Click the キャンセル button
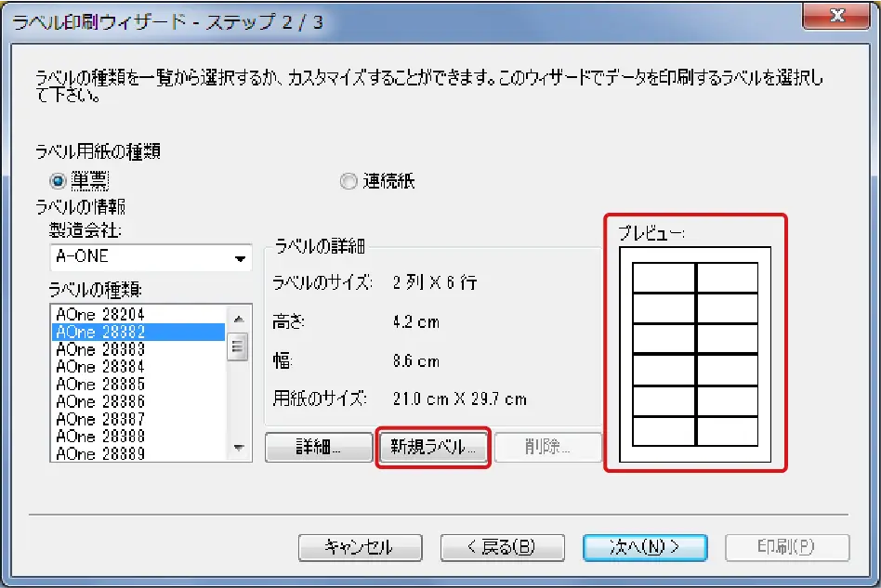Image resolution: width=881 pixels, height=588 pixels. point(361,547)
